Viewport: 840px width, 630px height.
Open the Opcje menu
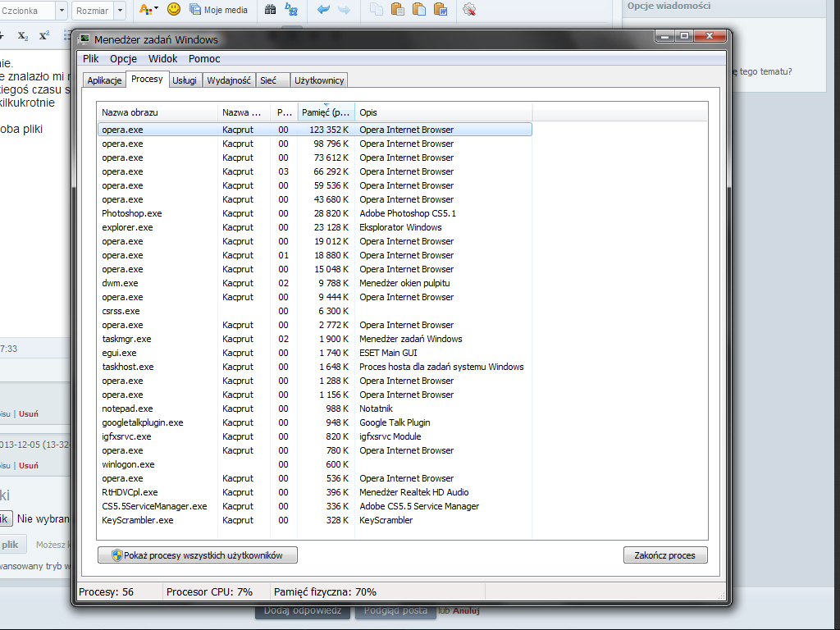tap(123, 59)
